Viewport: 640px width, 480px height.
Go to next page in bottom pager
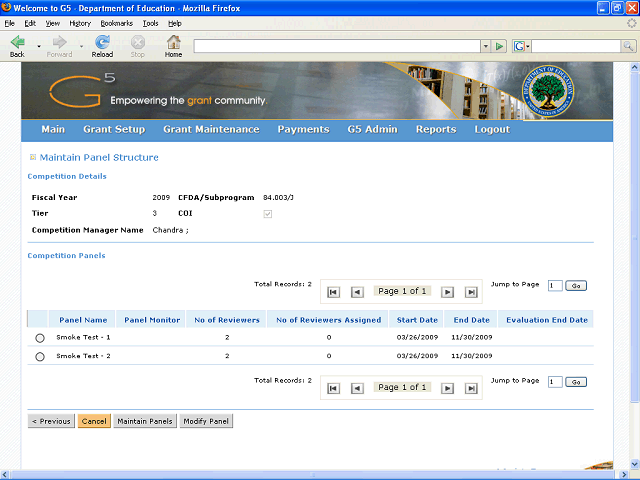(447, 388)
